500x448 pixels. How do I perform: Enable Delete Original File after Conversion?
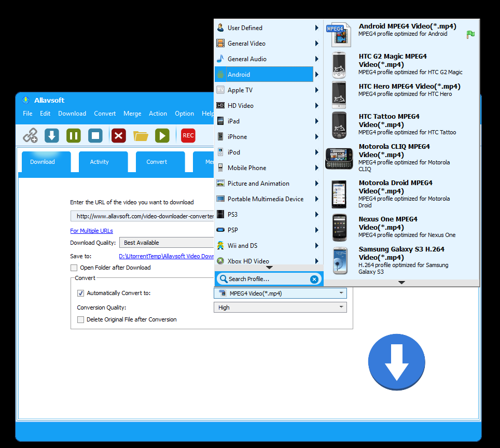pyautogui.click(x=81, y=319)
